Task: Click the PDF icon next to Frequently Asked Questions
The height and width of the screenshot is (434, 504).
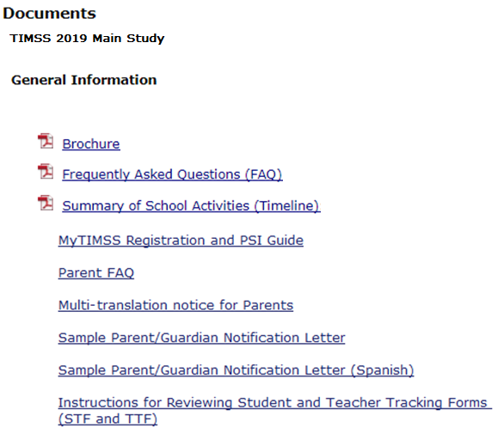Action: 46,172
